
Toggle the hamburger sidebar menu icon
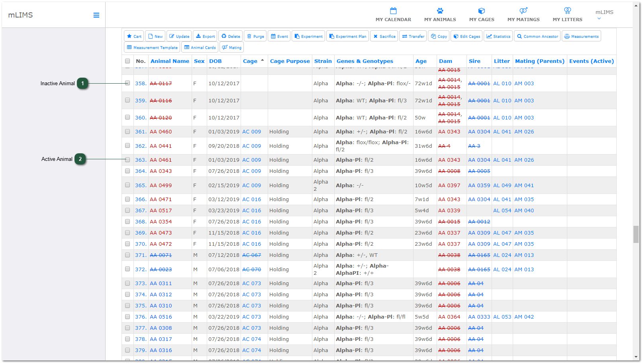96,15
